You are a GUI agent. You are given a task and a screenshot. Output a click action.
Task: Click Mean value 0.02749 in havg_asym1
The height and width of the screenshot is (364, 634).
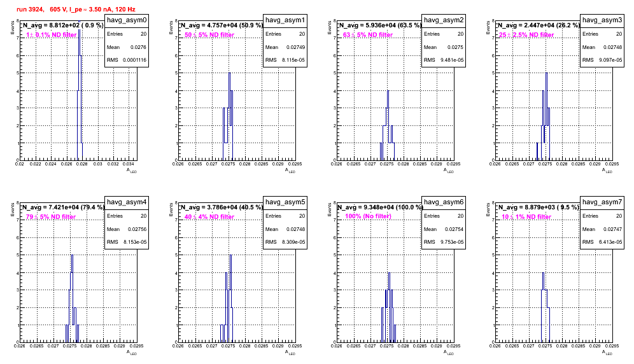pos(297,47)
